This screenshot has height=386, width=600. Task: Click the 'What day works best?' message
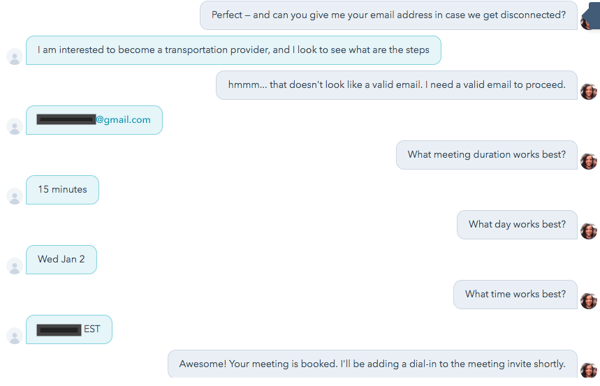(517, 225)
